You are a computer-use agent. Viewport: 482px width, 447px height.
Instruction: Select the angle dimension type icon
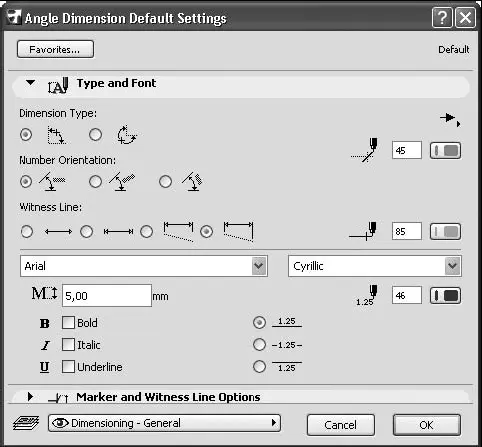pyautogui.click(x=56, y=135)
